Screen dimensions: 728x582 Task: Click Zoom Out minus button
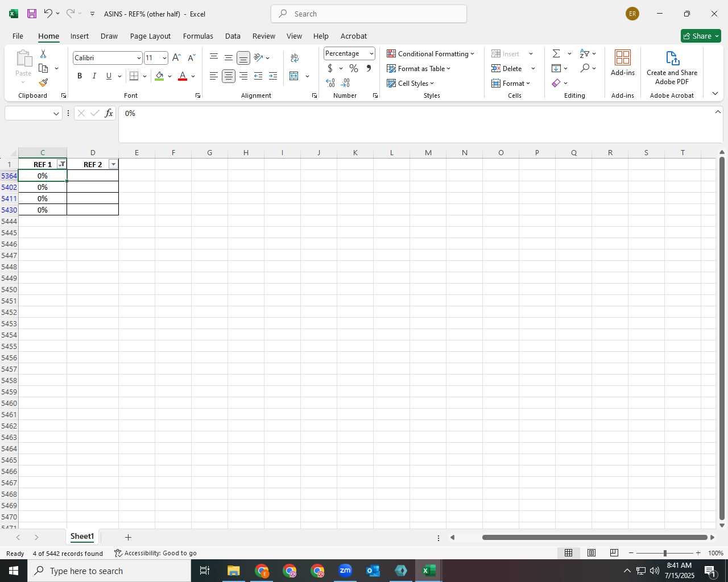click(631, 553)
